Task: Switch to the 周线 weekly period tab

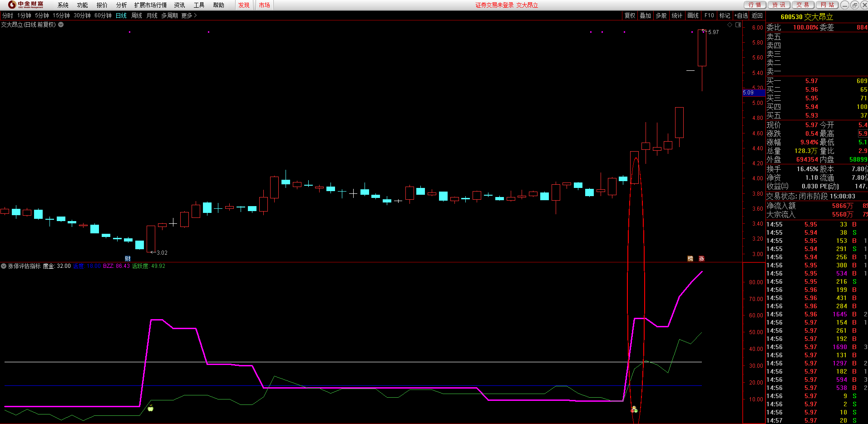Action: pyautogui.click(x=137, y=15)
